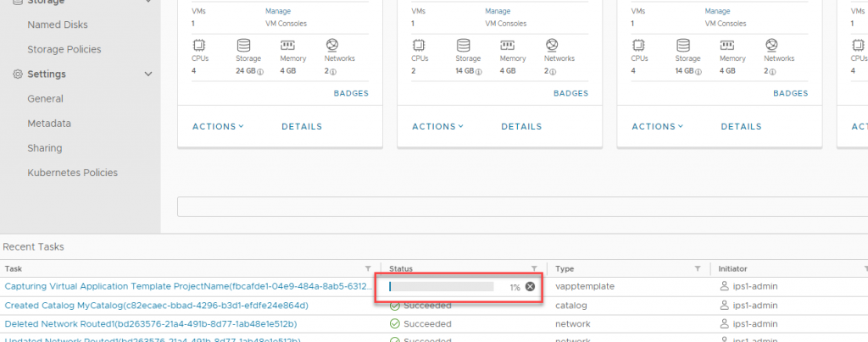The height and width of the screenshot is (342, 868).
Task: Open Storage Policies in the sidebar
Action: point(64,49)
